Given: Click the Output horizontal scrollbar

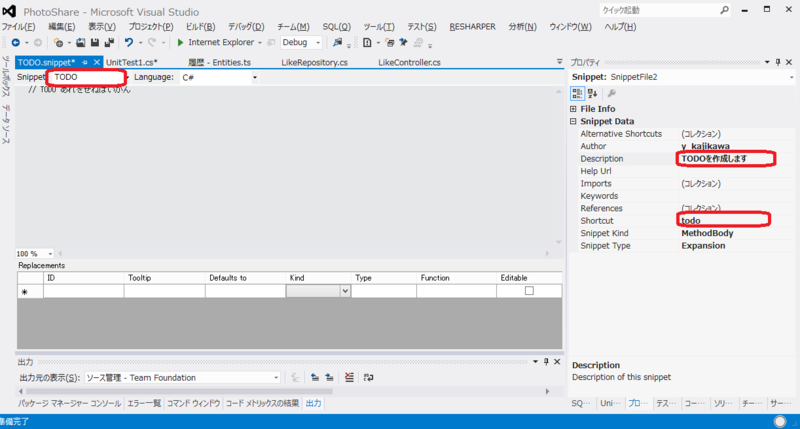Looking at the screenshot, I should [179, 391].
